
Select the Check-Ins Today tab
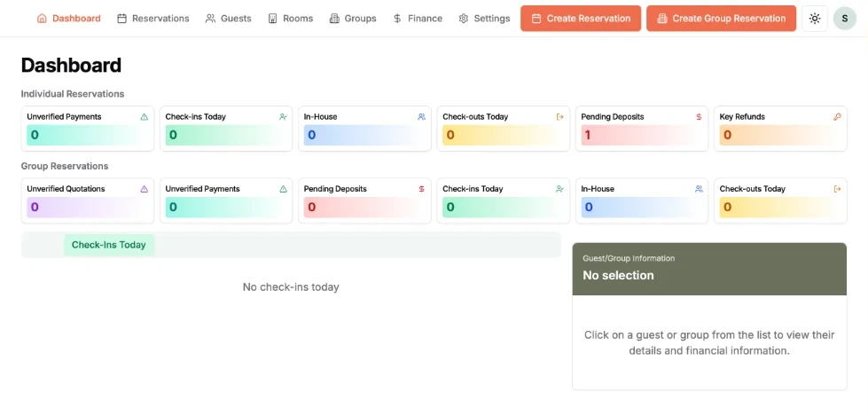point(109,245)
